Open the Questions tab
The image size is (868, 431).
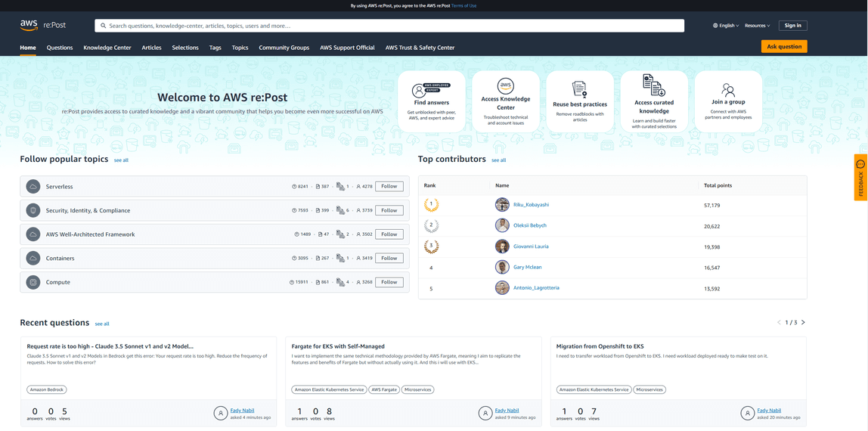[x=60, y=48]
